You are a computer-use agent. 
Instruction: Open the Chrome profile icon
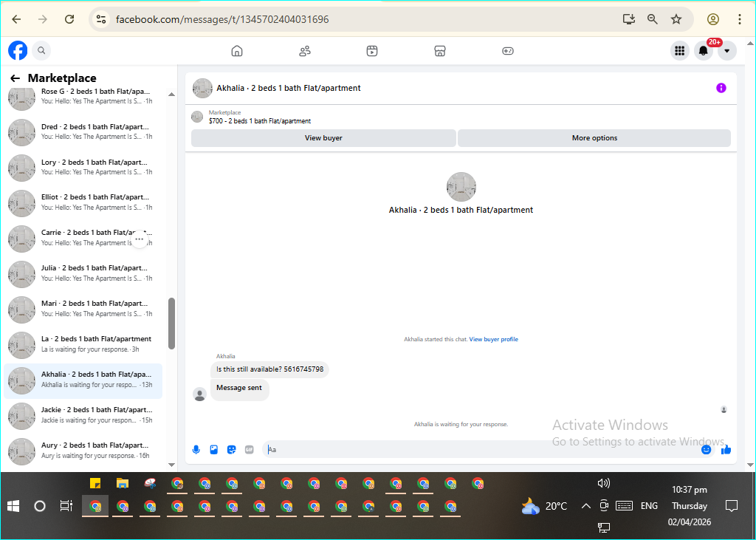click(713, 19)
